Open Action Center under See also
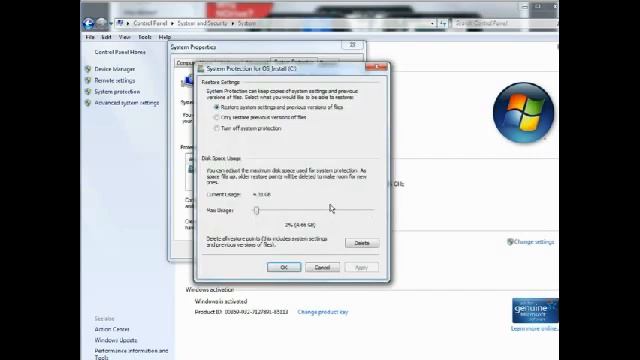Viewport: 640px width, 360px height. [x=112, y=329]
